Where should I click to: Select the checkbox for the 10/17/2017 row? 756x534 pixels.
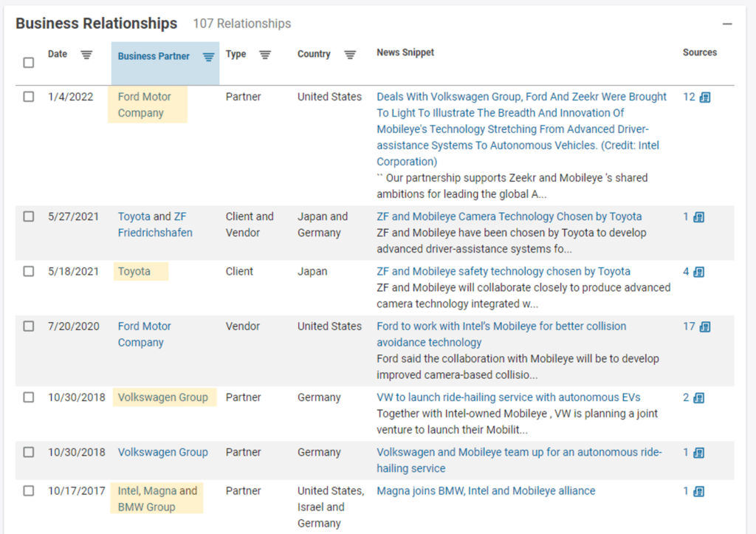(x=29, y=490)
